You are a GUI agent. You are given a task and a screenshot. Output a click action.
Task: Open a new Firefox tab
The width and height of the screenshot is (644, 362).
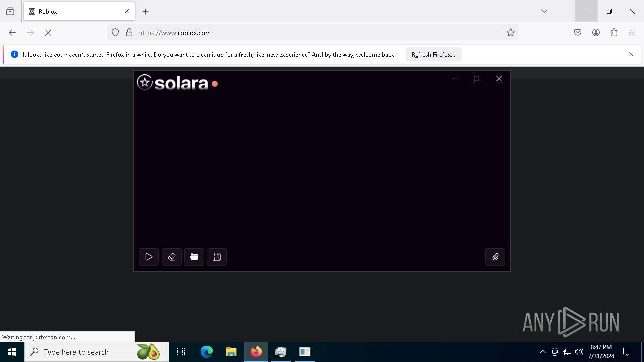tap(146, 11)
